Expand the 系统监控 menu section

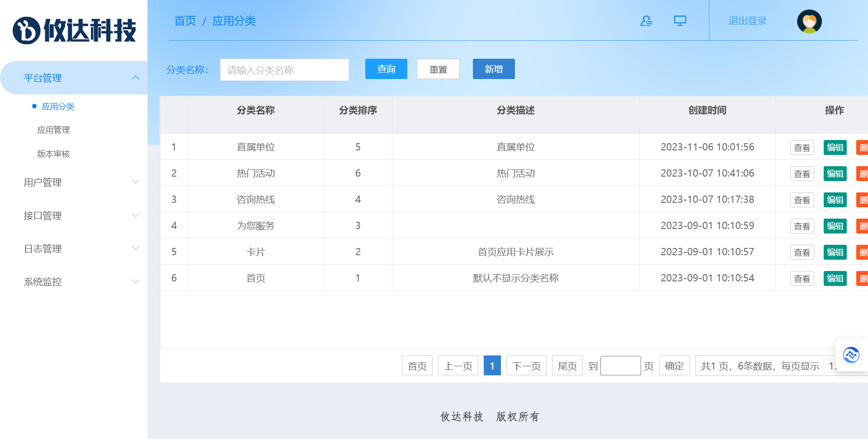pyautogui.click(x=74, y=281)
